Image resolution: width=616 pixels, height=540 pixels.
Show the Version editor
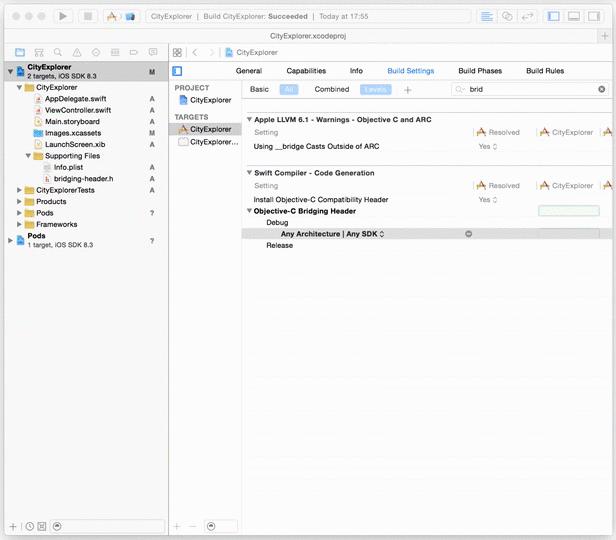527,16
